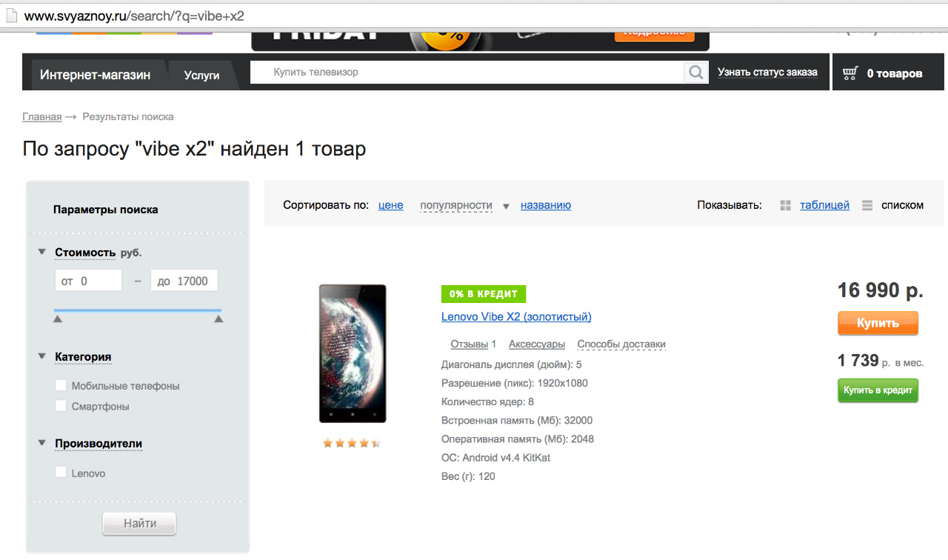Focus the Купить телевизор search field
Screen dimensions: 948x560
pyautogui.click(x=467, y=73)
